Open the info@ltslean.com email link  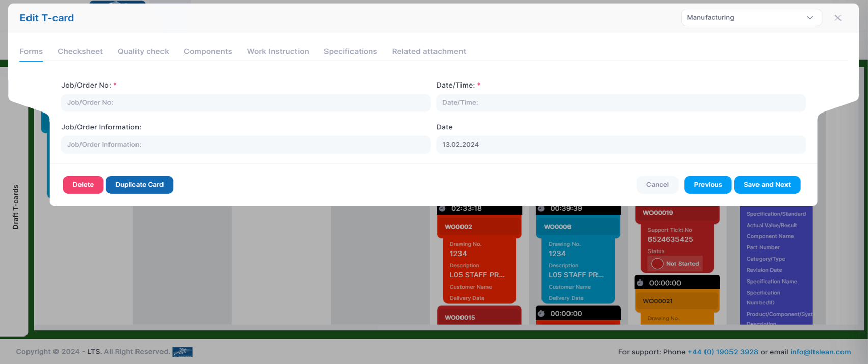coord(820,352)
